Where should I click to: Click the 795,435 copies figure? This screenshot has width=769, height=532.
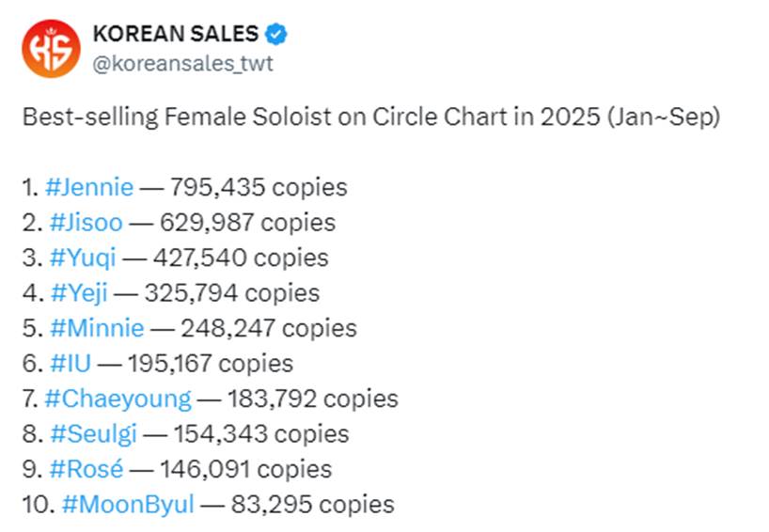pos(258,187)
